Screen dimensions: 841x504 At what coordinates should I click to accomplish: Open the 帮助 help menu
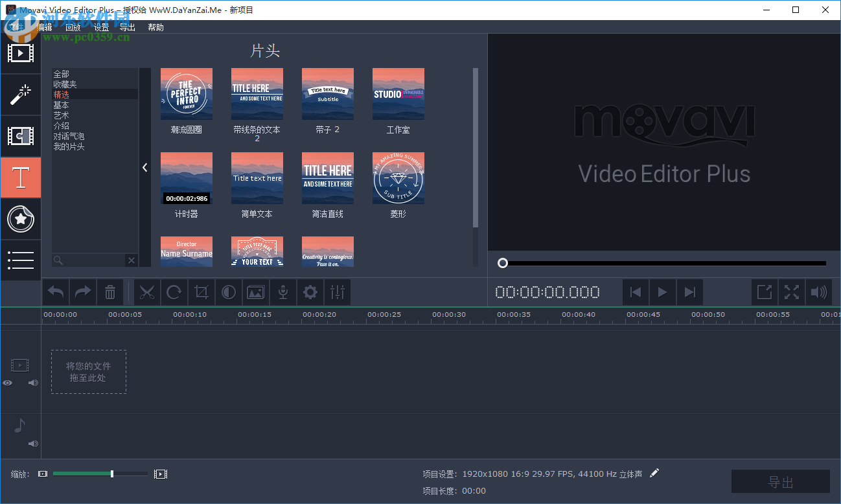[156, 27]
